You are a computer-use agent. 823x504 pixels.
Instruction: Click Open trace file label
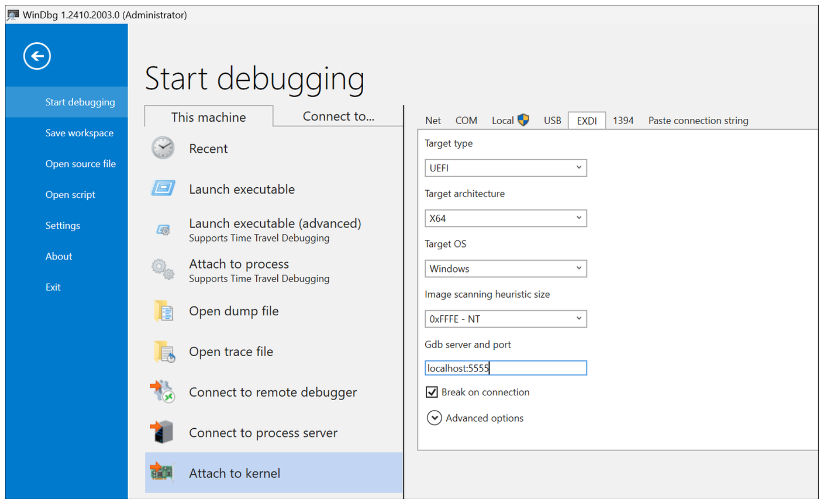tap(231, 352)
